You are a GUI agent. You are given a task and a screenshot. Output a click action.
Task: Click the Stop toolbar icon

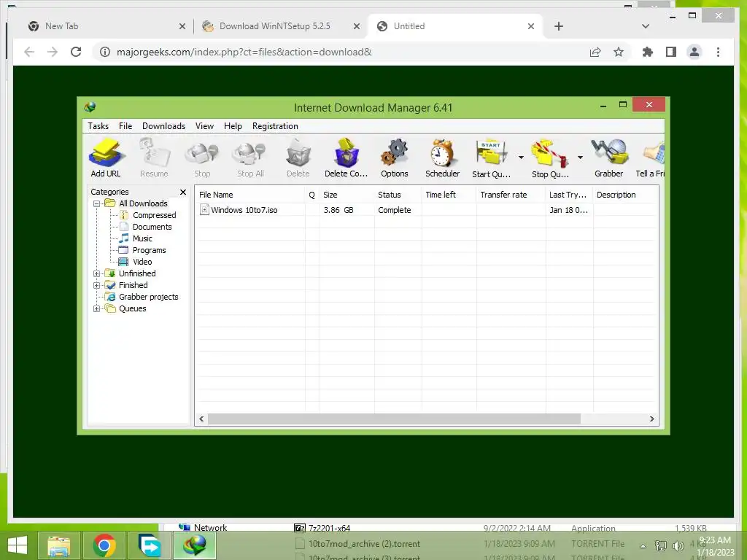tap(202, 157)
